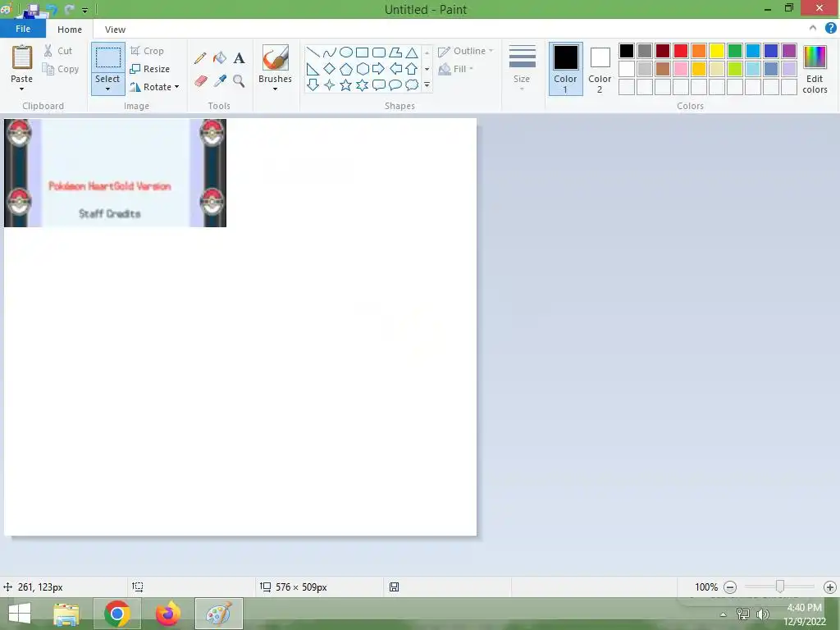This screenshot has height=630, width=840.
Task: Click the Select rectangular selection tool
Action: click(107, 58)
